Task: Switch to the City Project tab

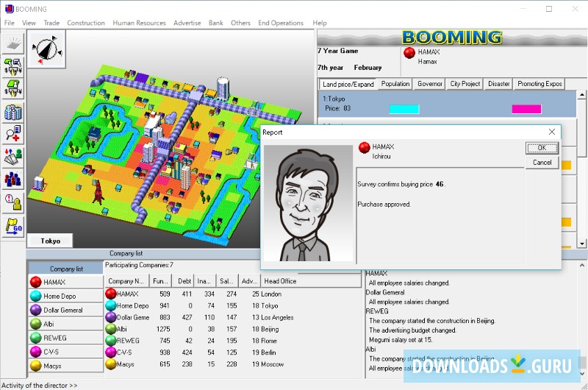Action: point(465,84)
